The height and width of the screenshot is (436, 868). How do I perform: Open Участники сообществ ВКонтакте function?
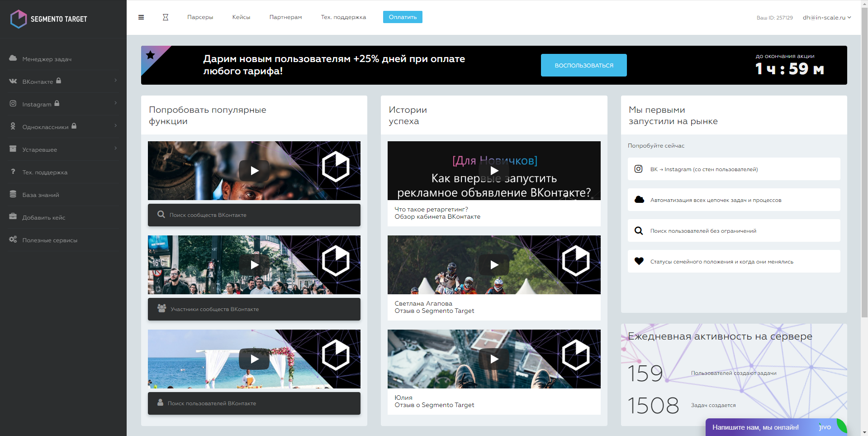(254, 309)
